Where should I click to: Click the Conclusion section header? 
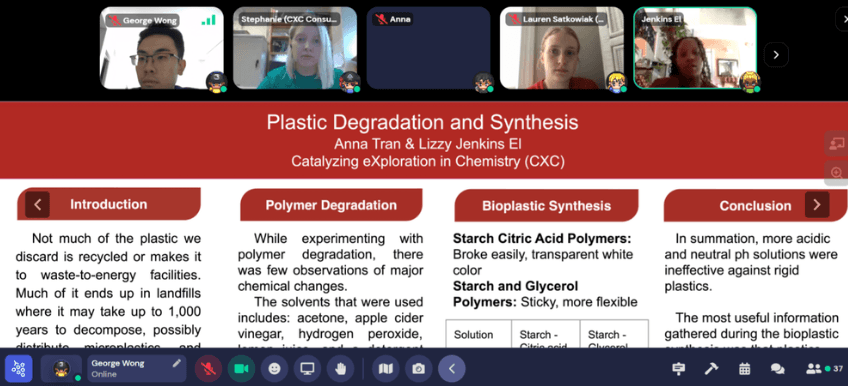pos(755,206)
